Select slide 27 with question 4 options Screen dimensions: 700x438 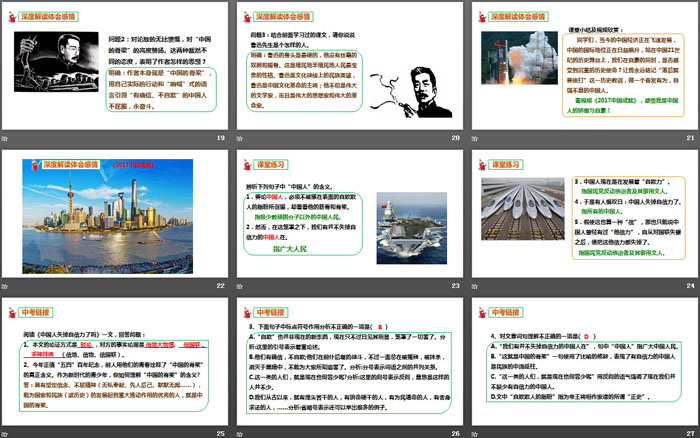[x=585, y=361]
